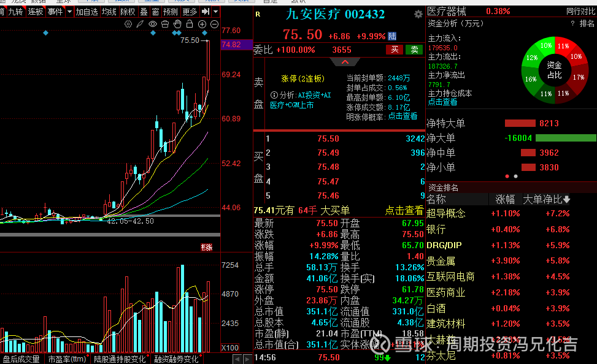Open the 事件 tab
This screenshot has height=364, width=597.
point(55,12)
